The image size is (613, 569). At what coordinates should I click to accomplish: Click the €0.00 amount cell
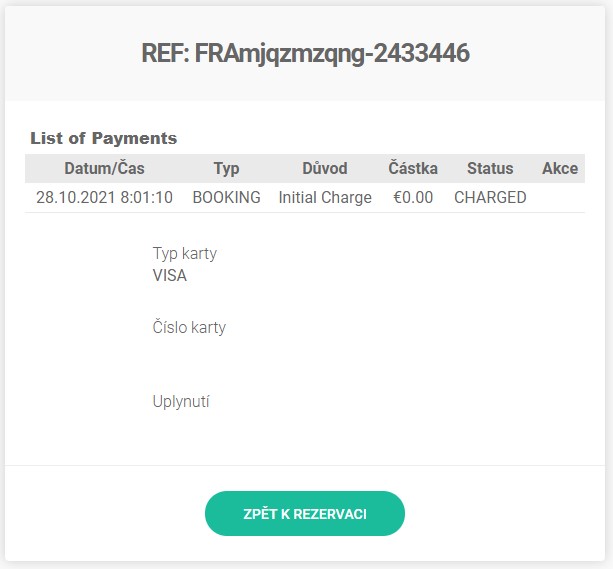click(413, 197)
